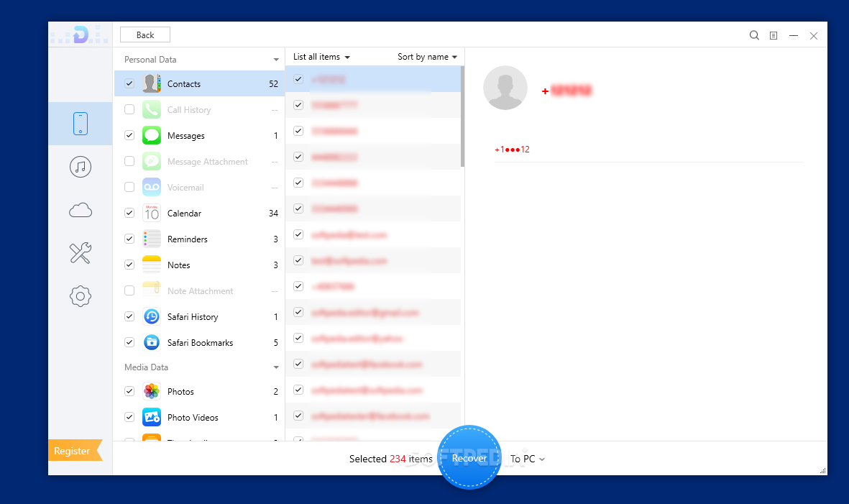Toggle the Voicemail checkbox
The image size is (849, 504).
coord(129,188)
